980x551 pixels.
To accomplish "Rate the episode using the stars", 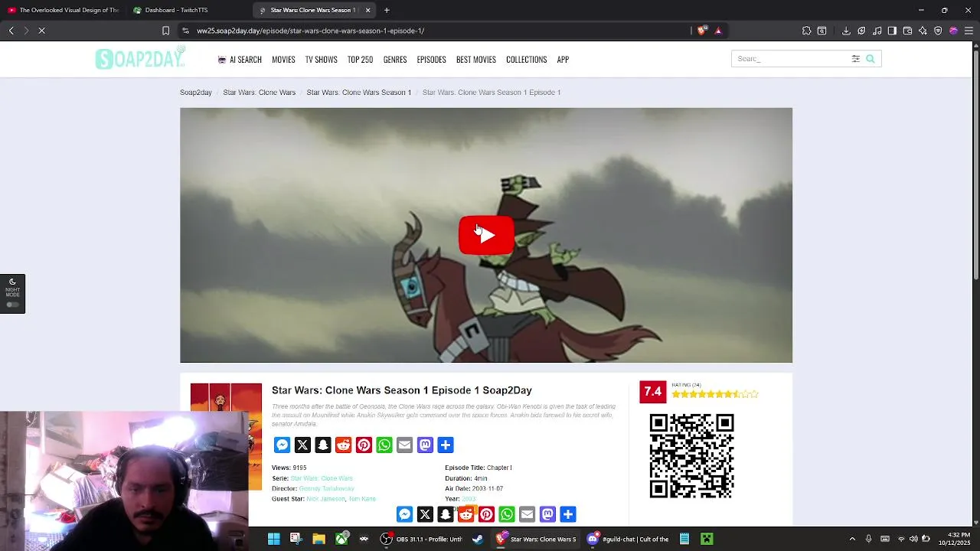I will (x=715, y=394).
